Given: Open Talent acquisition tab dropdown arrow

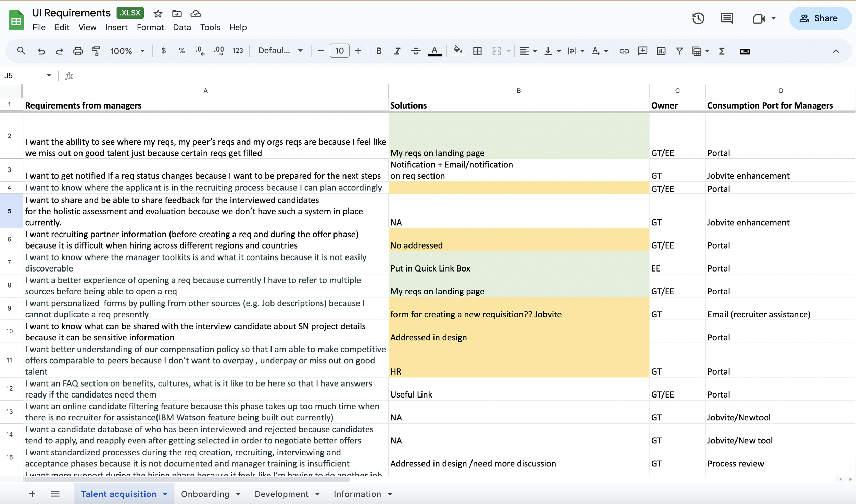Looking at the screenshot, I should click(x=165, y=494).
